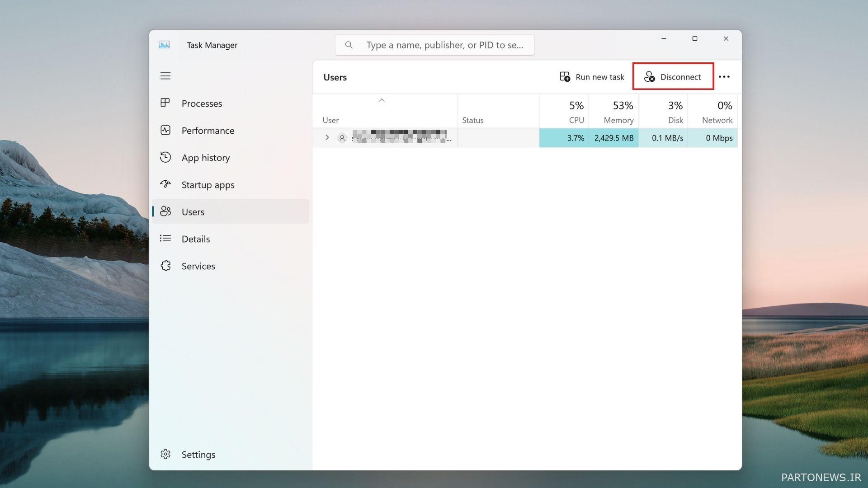Image resolution: width=868 pixels, height=488 pixels.
Task: Sort by the Memory column header
Action: coord(613,111)
